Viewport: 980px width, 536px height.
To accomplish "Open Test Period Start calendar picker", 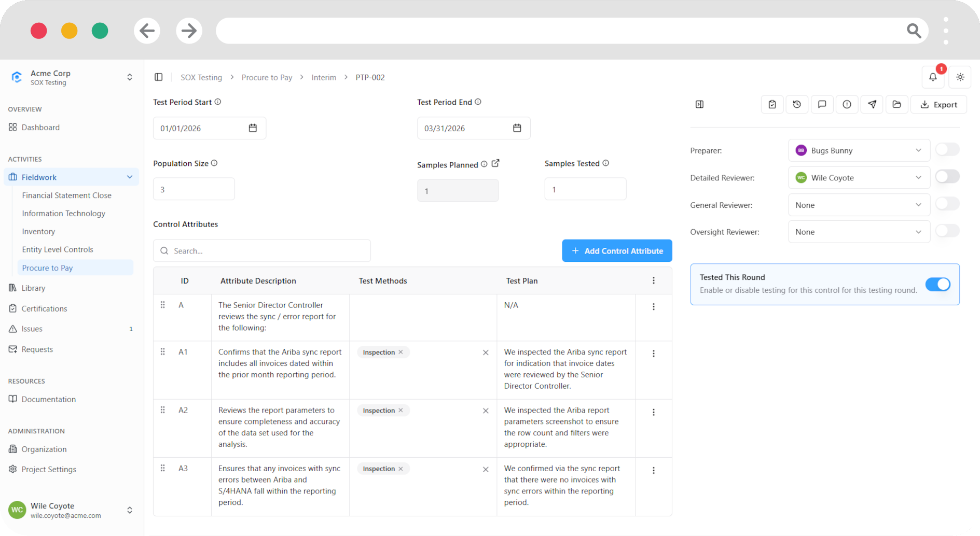I will click(253, 128).
